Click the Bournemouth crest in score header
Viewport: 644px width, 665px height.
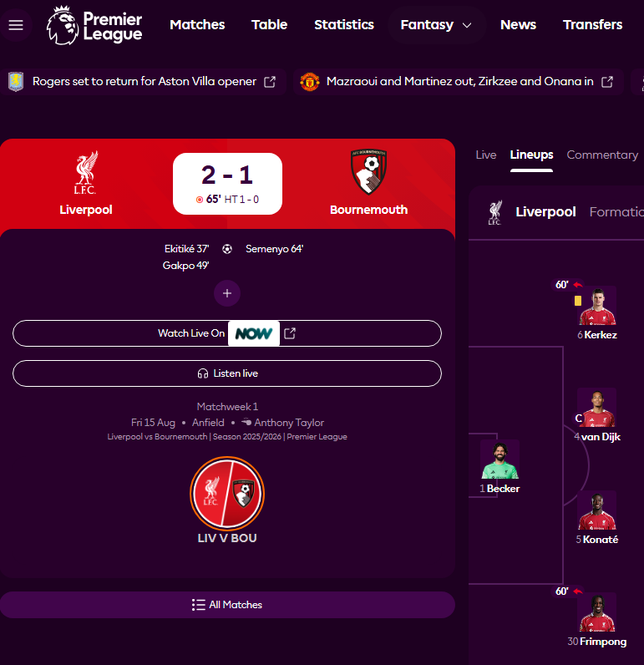[x=368, y=172]
